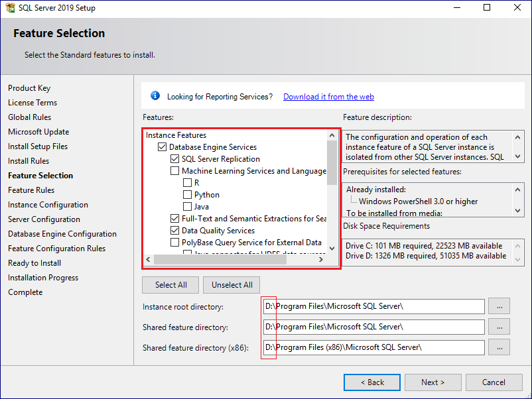Select Feature Rules step in sidebar
The image size is (532, 399).
pos(31,190)
